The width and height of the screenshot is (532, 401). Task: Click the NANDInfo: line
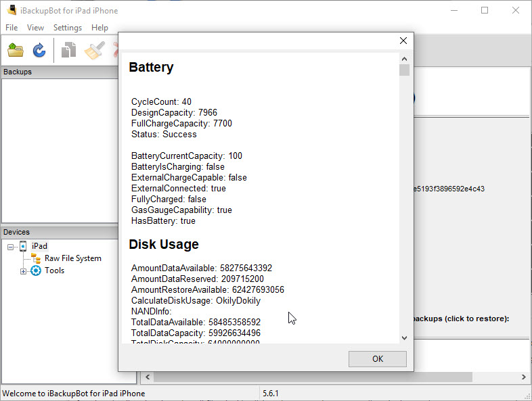tap(152, 312)
